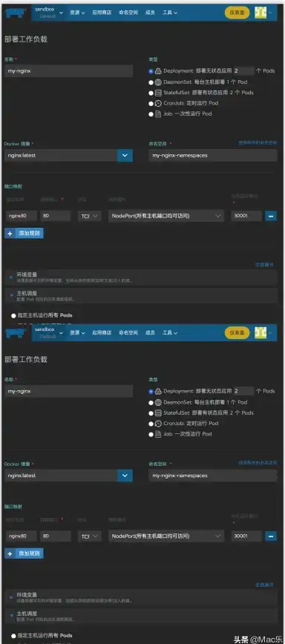Image resolution: width=285 pixels, height=644 pixels.
Task: Expand the 环境变量 section in the lower form
Action: tap(141, 597)
